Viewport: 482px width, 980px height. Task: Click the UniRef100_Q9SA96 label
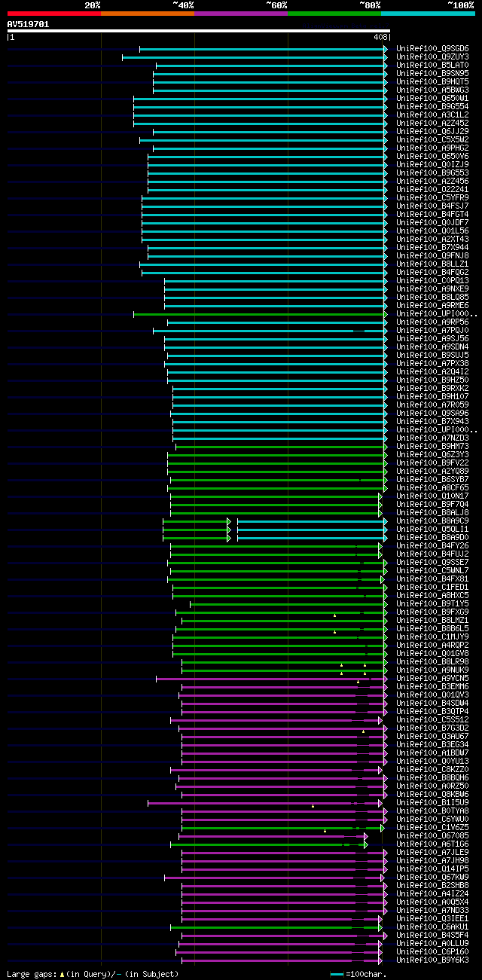[432, 414]
